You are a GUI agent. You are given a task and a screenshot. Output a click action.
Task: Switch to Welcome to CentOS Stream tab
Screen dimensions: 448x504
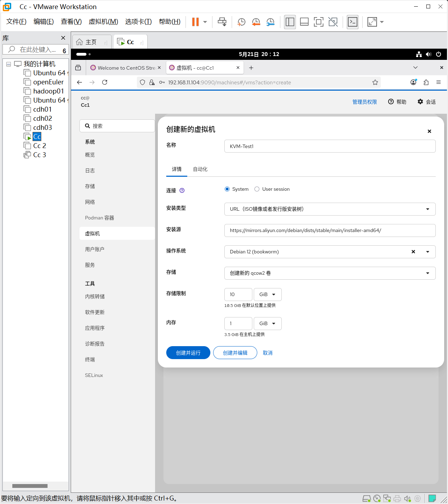coord(125,68)
